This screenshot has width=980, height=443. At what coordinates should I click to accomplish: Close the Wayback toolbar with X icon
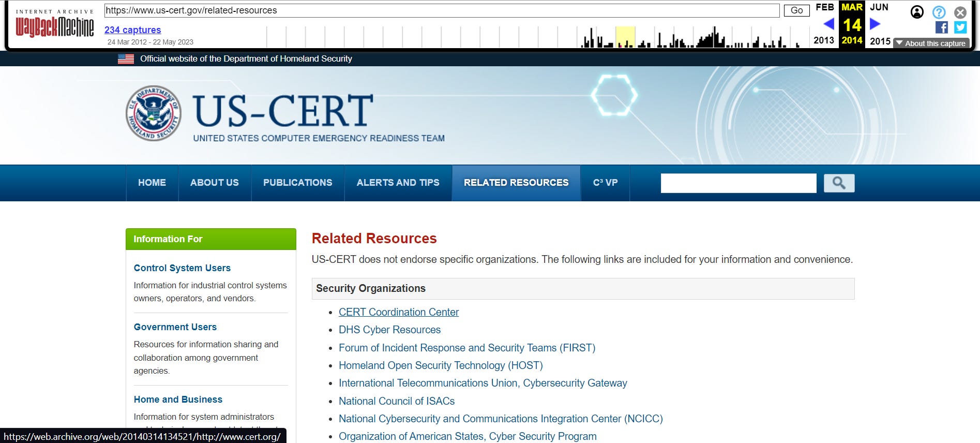[960, 12]
